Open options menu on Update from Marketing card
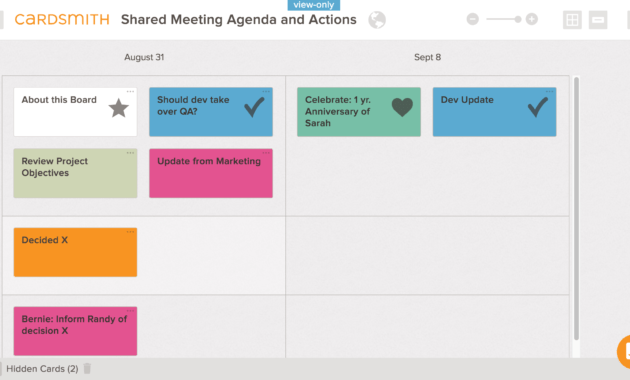Viewport: 630px width, 380px height. point(266,153)
